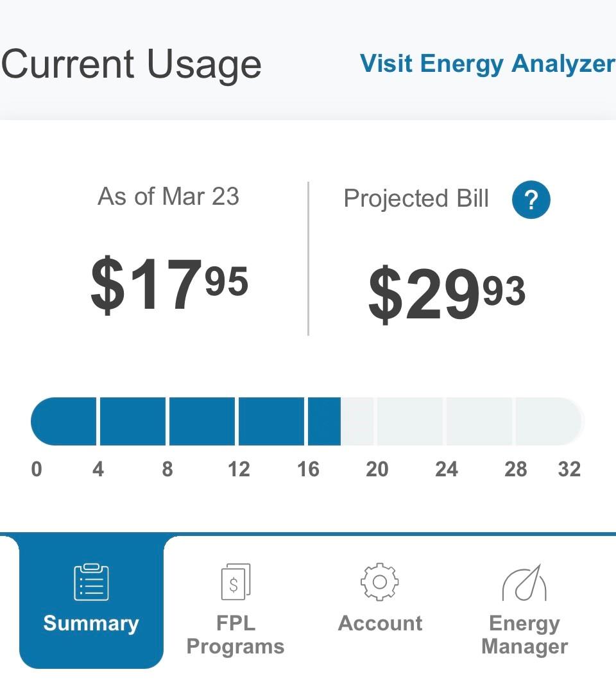Switch to the Summary tab label
616x692 pixels.
(91, 623)
